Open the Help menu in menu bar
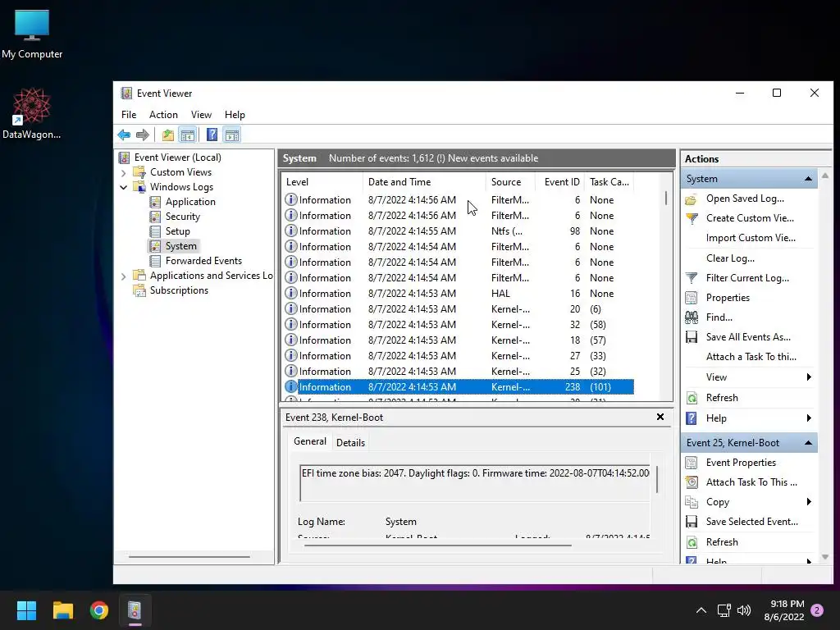The image size is (840, 630). coord(235,115)
